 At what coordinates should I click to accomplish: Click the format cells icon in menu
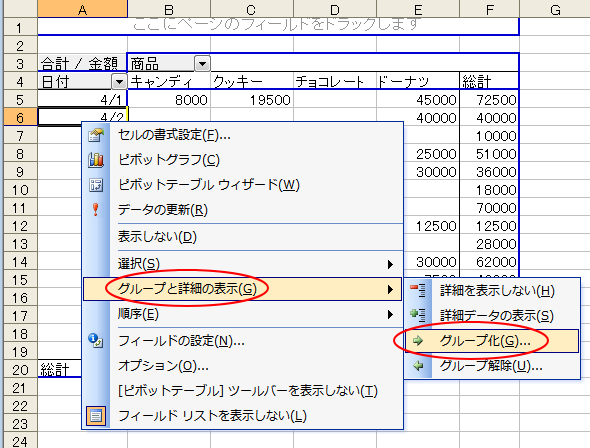click(96, 135)
